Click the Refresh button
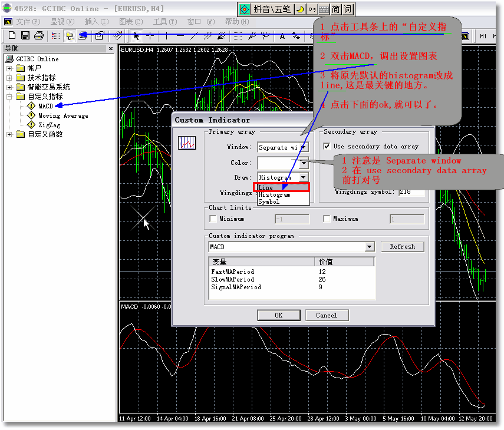The height and width of the screenshot is (430, 504). pos(402,247)
